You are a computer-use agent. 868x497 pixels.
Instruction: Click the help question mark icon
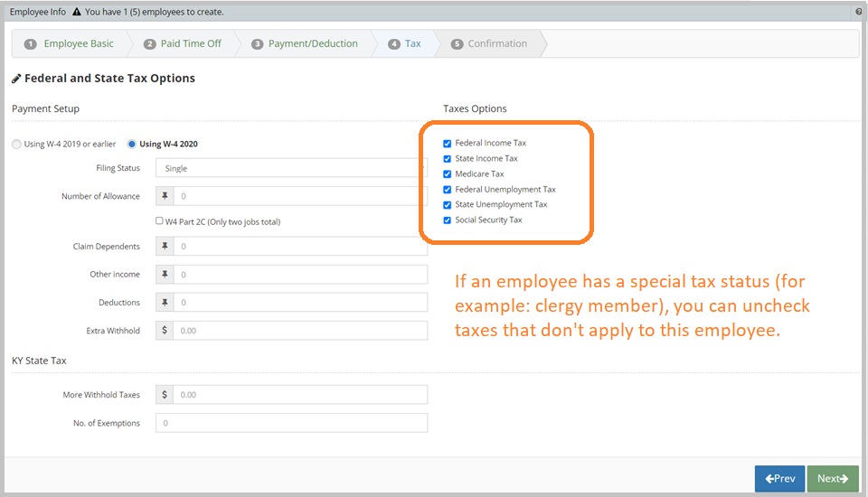(x=859, y=12)
